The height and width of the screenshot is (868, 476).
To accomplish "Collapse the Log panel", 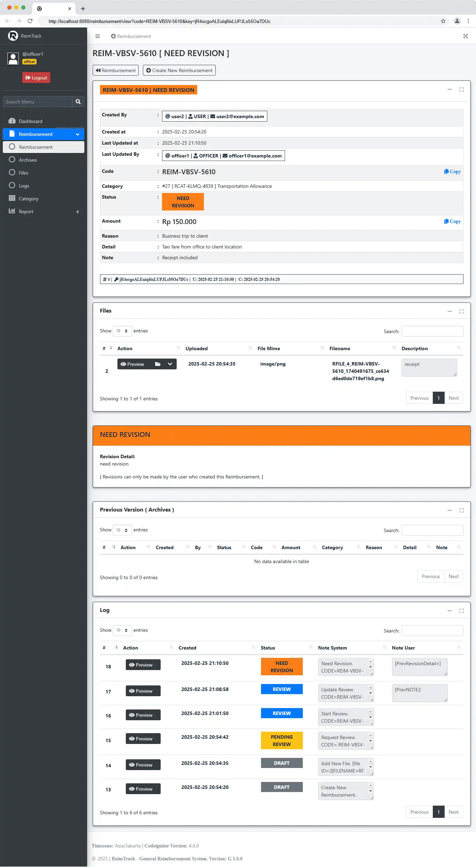I will click(450, 611).
